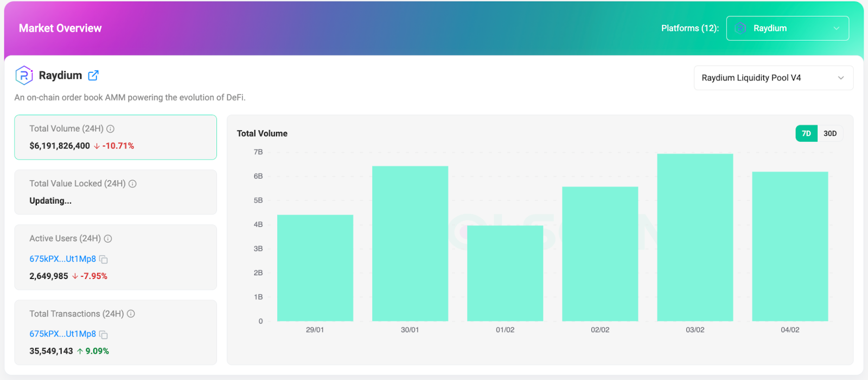This screenshot has width=868, height=380.
Task: Click the chevron in Platforms selector
Action: coord(837,28)
